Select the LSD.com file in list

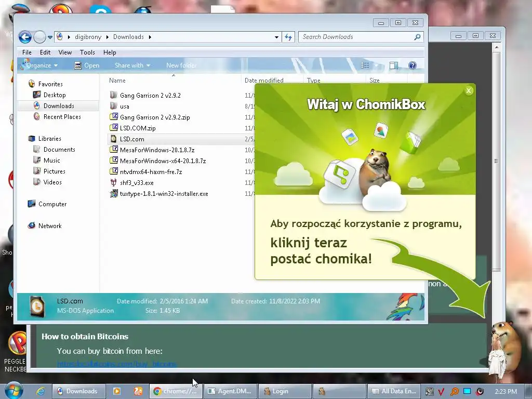[x=132, y=139]
